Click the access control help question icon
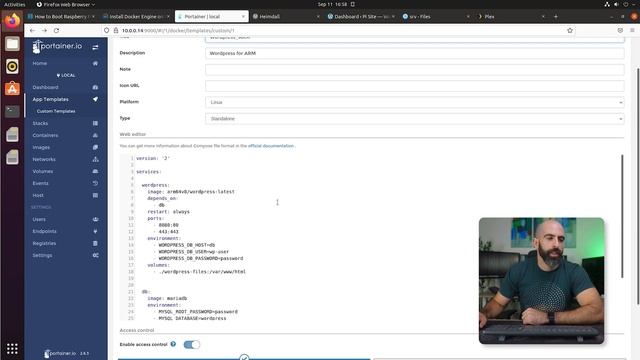Viewport: 640px width, 360px height. tap(173, 344)
